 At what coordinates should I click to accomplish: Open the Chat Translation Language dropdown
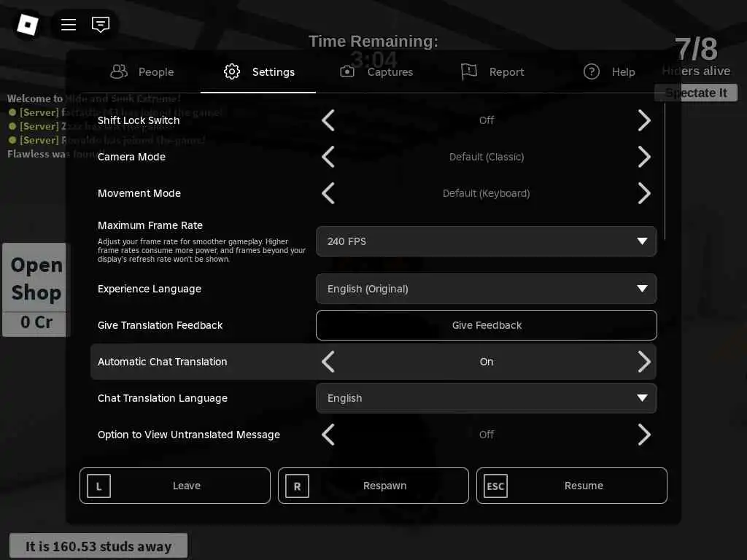point(487,398)
